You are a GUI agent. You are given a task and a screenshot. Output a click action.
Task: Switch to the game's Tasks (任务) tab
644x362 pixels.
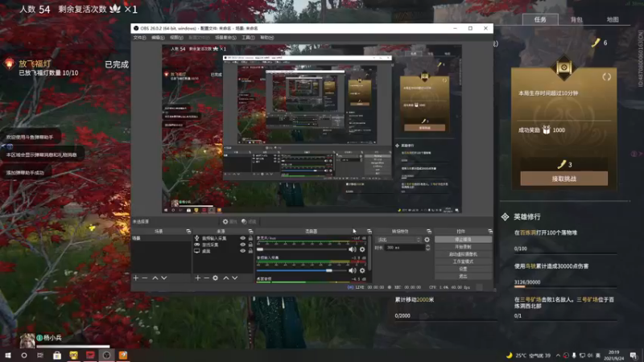click(x=540, y=19)
